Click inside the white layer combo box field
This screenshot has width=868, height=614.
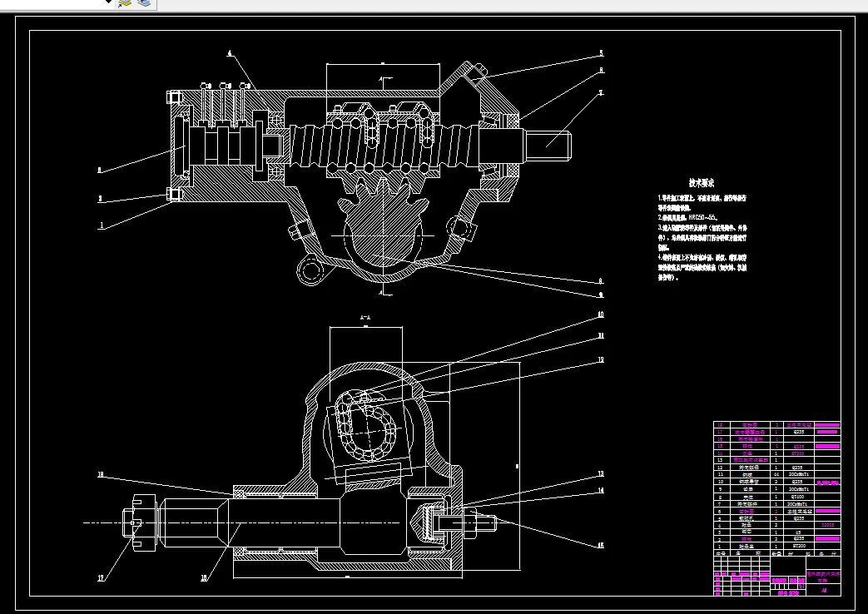pyautogui.click(x=51, y=2)
